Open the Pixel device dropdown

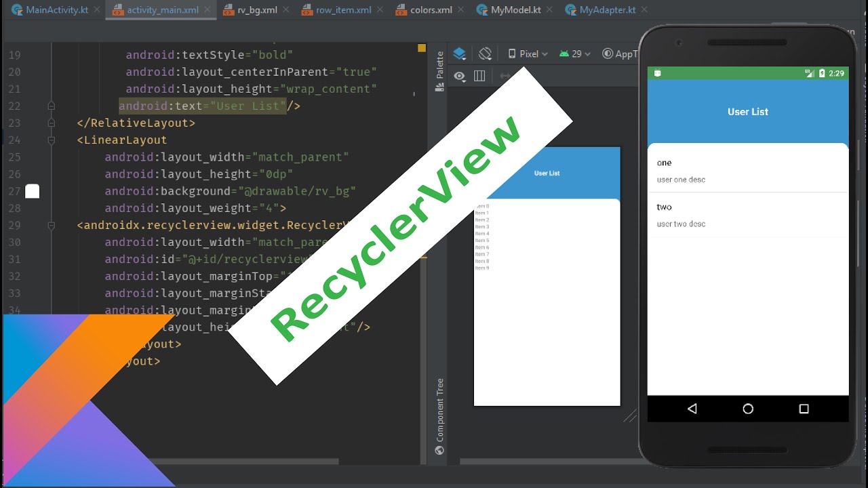click(528, 54)
